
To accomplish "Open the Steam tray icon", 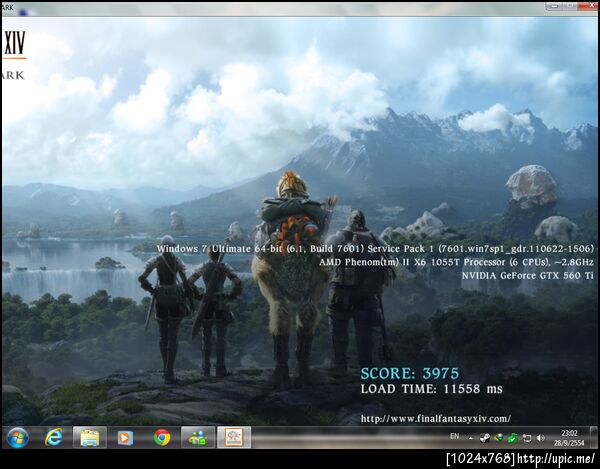I will click(x=485, y=438).
